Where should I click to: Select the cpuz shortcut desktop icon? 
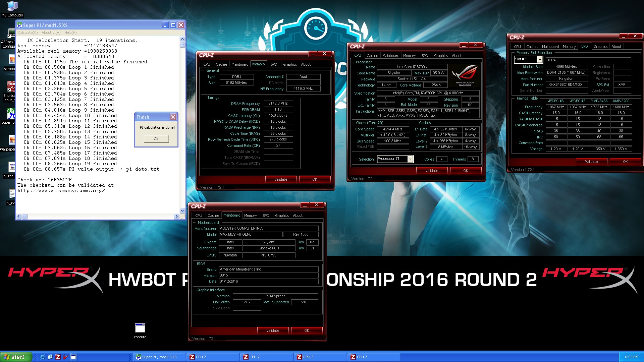8,91
